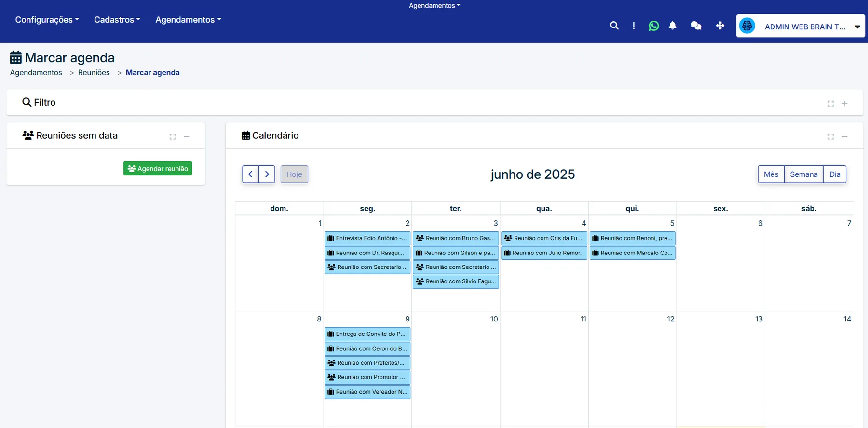
Task: Open event Reunião com Julio Remor.
Action: tap(544, 253)
